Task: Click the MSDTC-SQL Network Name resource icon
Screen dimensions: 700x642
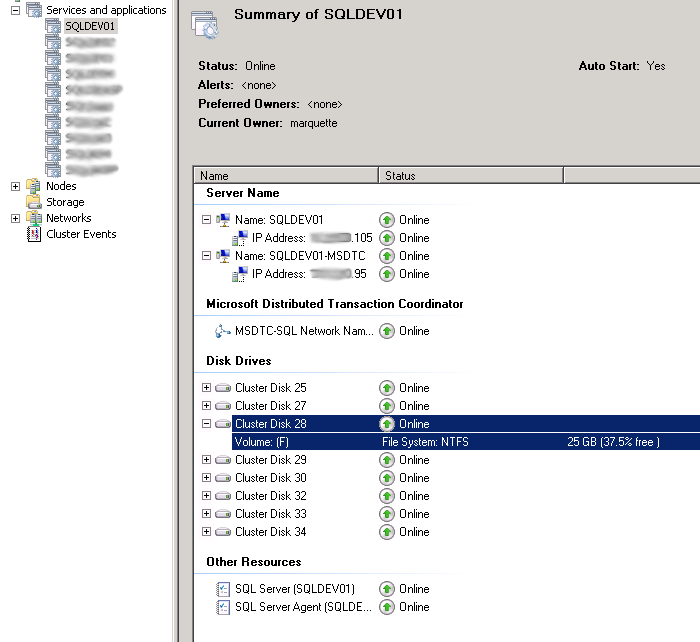Action: pyautogui.click(x=223, y=331)
